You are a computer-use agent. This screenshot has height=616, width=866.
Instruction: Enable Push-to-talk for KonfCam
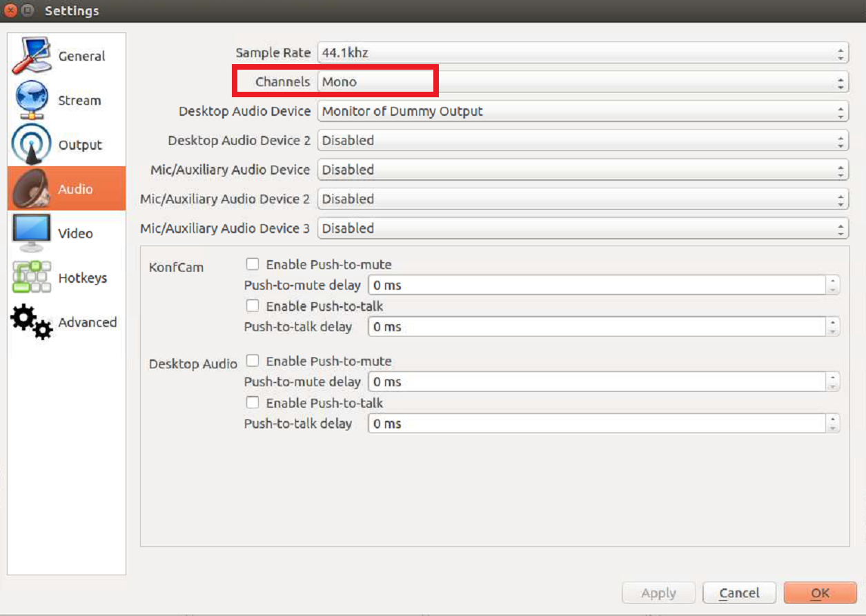point(253,306)
